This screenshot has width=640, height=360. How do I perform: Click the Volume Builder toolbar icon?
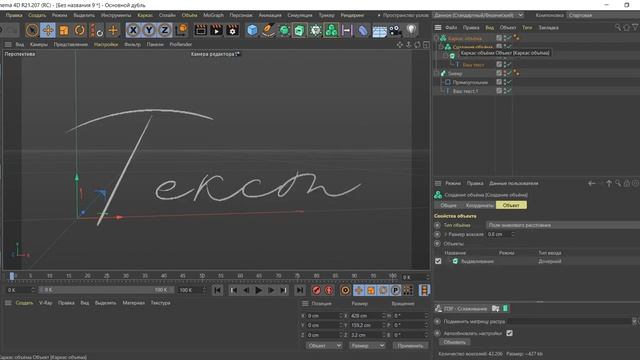click(331, 30)
